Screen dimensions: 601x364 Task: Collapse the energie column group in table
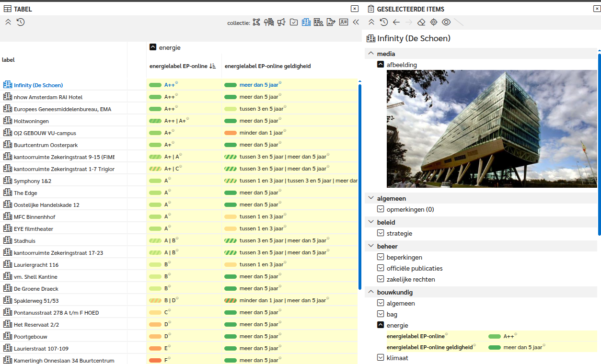click(x=153, y=47)
